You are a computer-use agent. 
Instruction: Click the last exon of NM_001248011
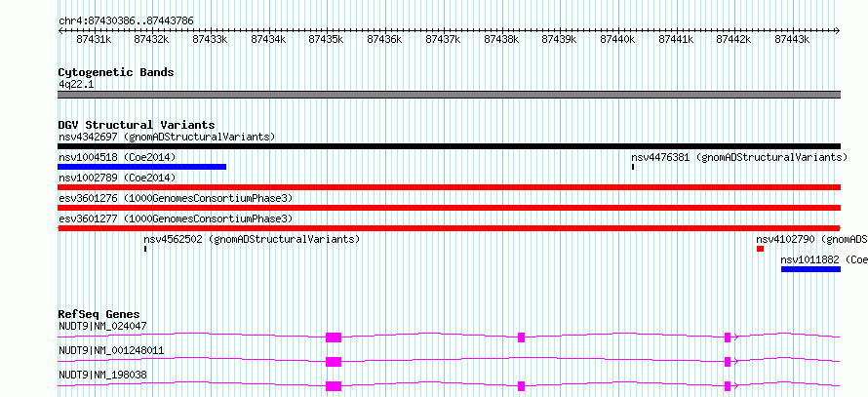coord(728,362)
